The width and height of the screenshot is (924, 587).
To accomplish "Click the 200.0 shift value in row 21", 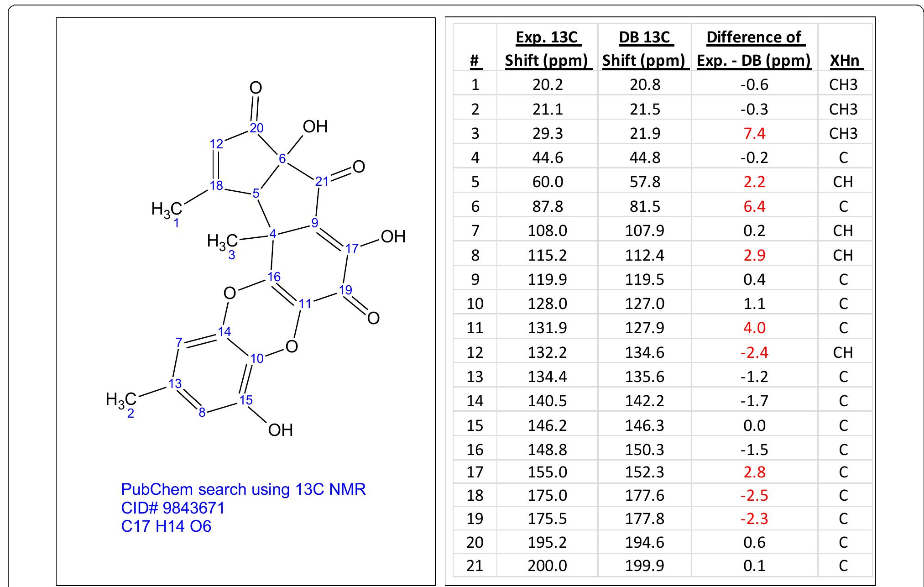I will coord(546,564).
